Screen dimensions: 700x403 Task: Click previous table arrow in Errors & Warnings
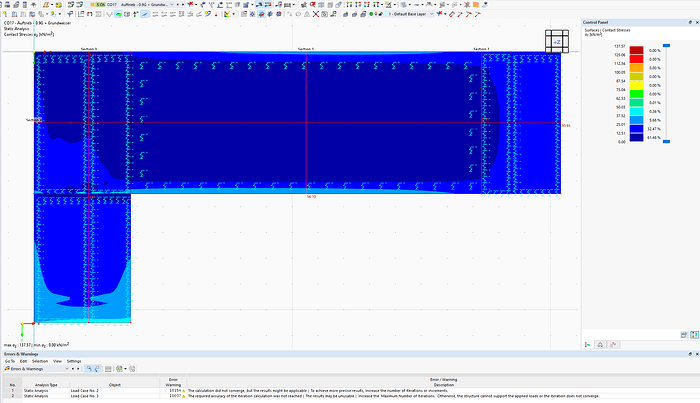[72, 369]
